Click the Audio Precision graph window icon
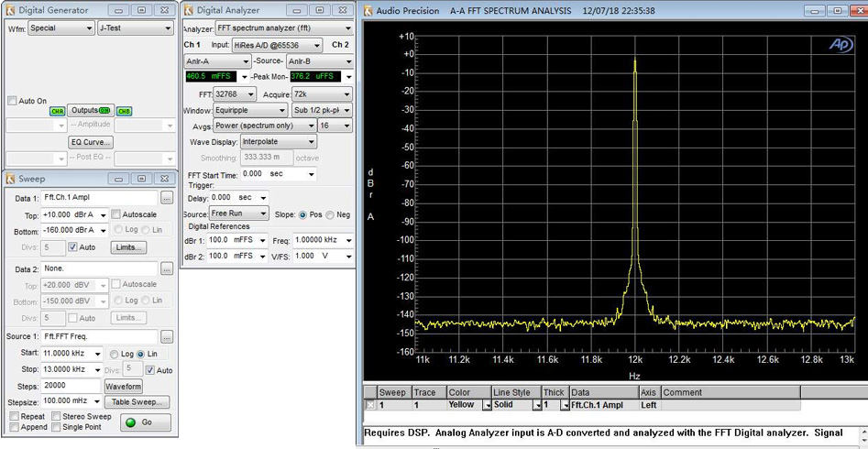The image size is (868, 449). click(x=368, y=10)
